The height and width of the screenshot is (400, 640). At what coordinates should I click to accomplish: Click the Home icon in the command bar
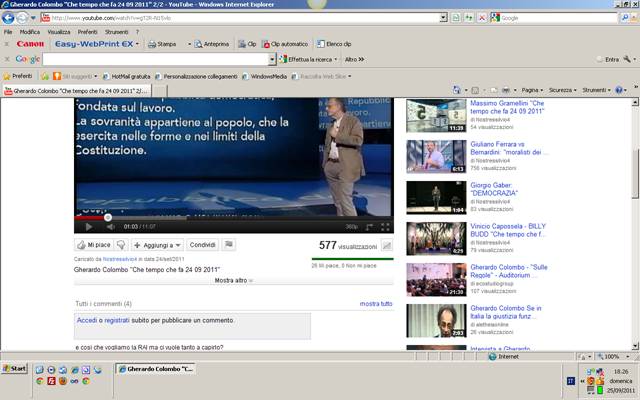pos(456,90)
